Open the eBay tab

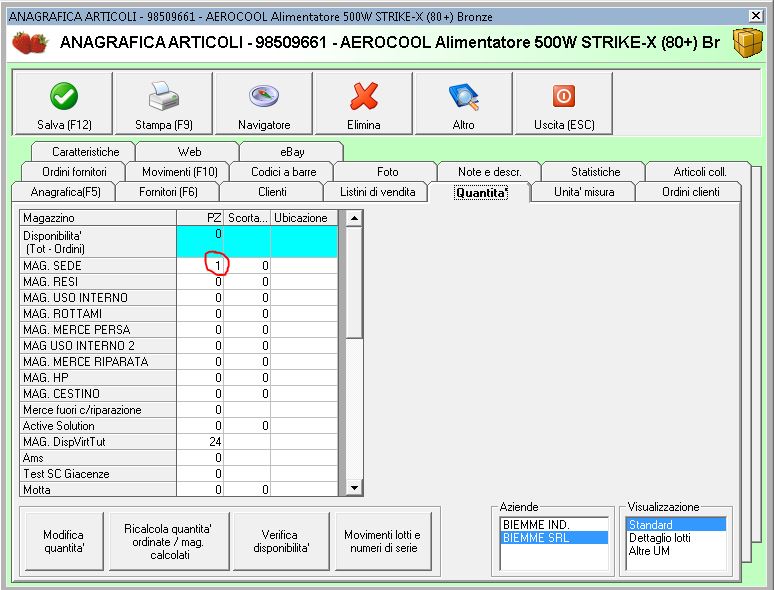coord(292,152)
